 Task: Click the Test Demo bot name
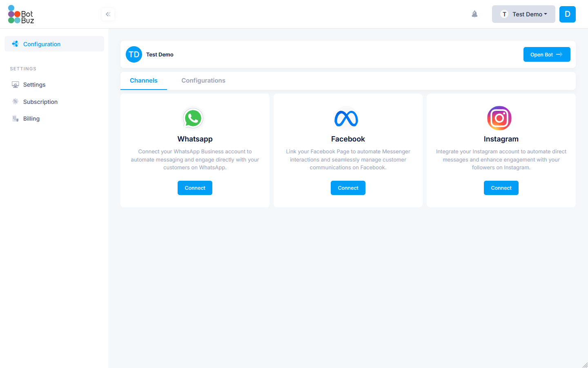160,54
